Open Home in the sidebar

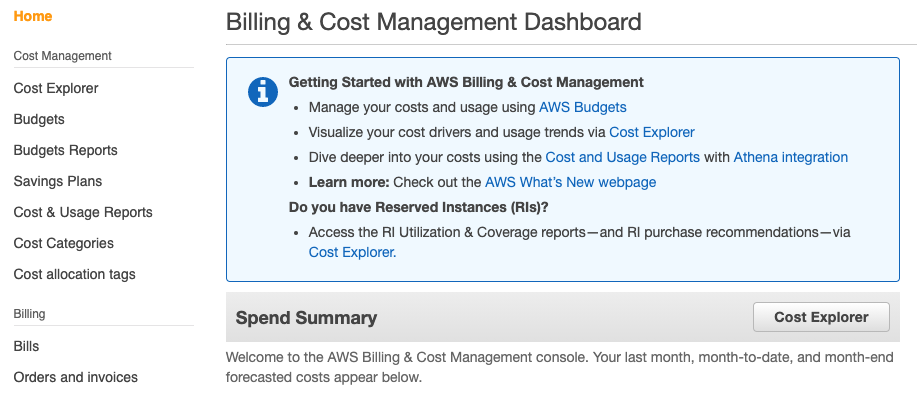(33, 16)
